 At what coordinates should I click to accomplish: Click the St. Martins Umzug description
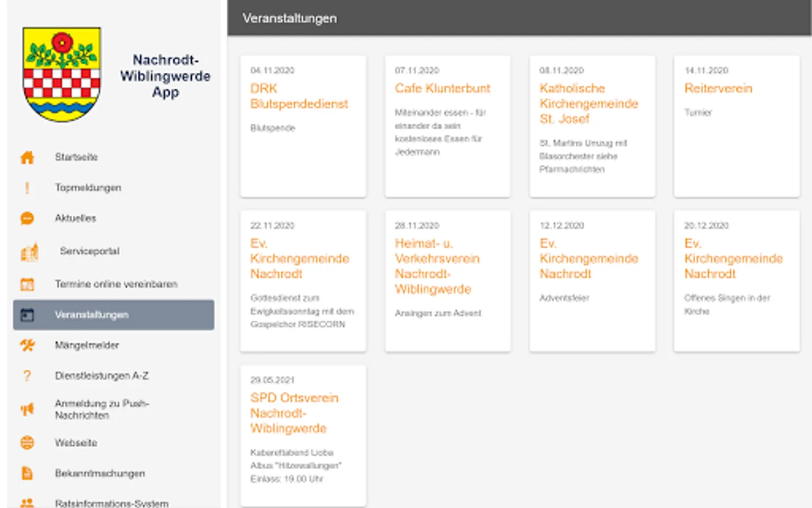click(x=583, y=156)
